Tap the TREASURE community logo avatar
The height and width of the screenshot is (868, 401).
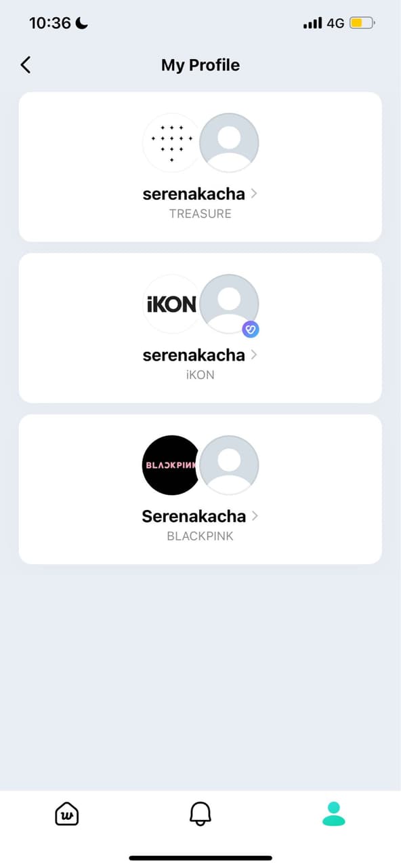tap(171, 142)
